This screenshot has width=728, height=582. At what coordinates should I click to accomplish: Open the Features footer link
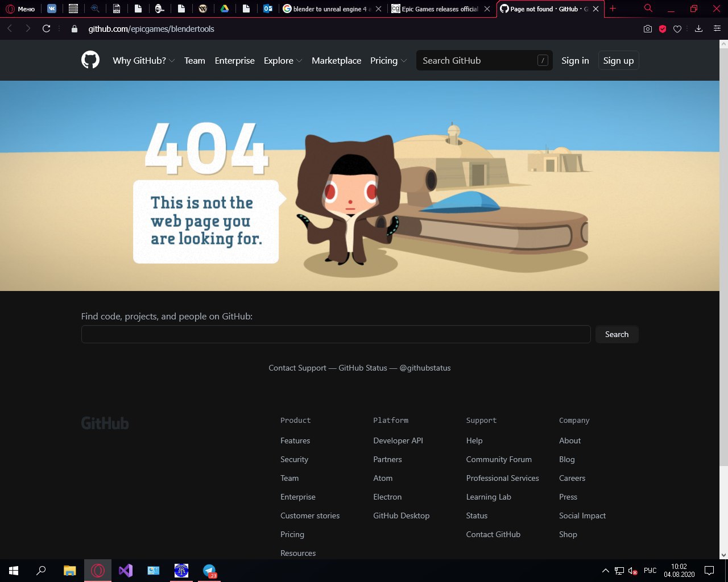point(295,440)
